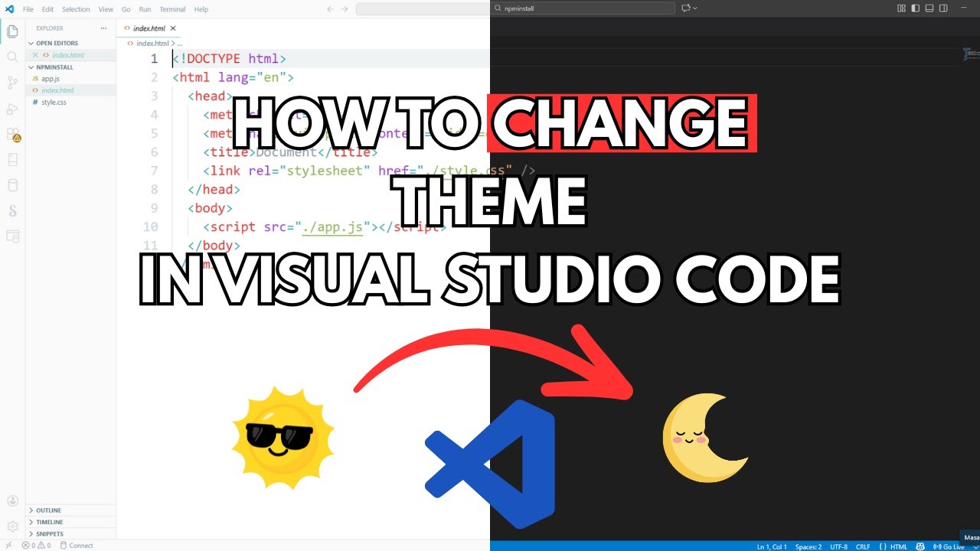Click the UTF-8 encoding indicator

838,546
